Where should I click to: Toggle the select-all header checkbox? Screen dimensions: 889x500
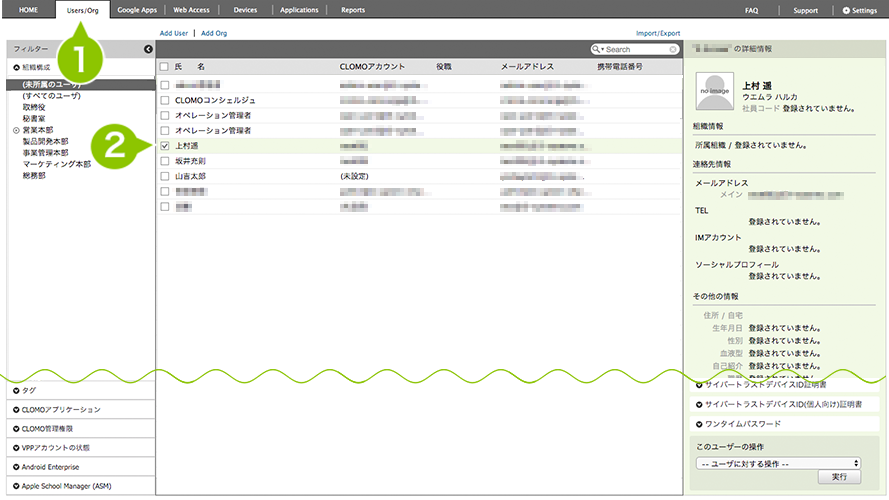(164, 66)
